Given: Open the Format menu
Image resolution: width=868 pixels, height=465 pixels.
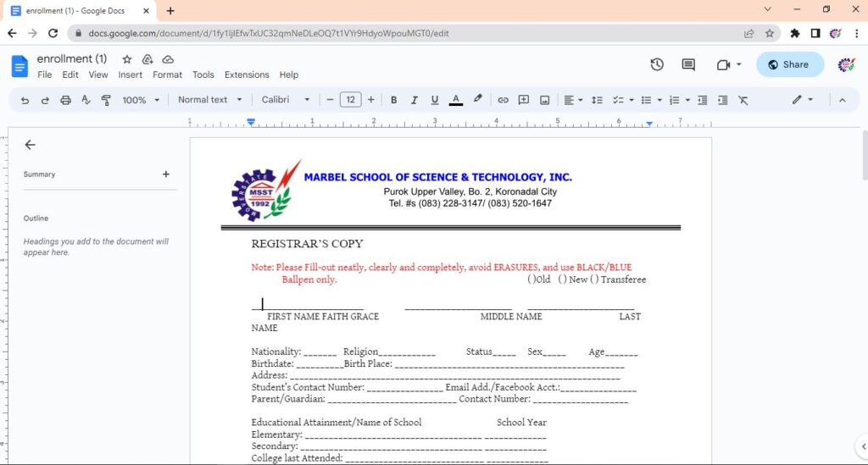Looking at the screenshot, I should (167, 75).
